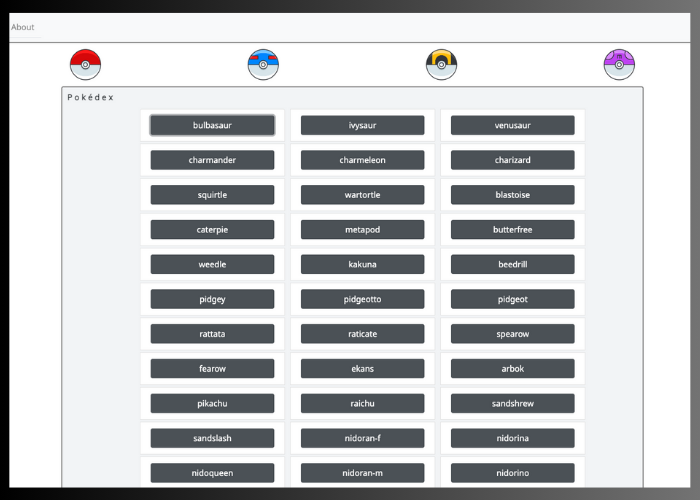700x500 pixels.
Task: Select the ivysaur button
Action: [362, 125]
